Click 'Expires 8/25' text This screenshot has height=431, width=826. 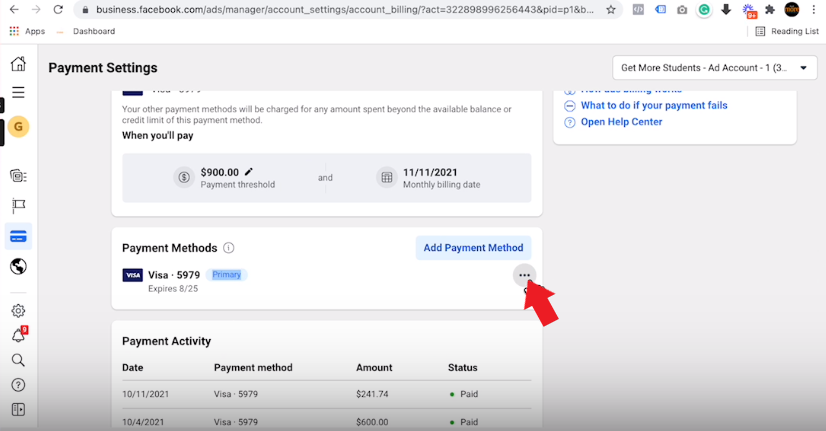point(173,289)
